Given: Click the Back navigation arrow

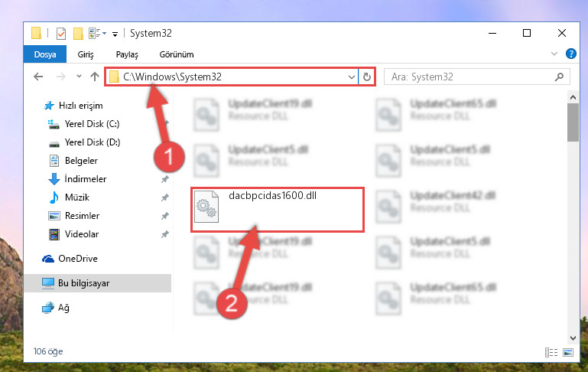Looking at the screenshot, I should click(38, 77).
